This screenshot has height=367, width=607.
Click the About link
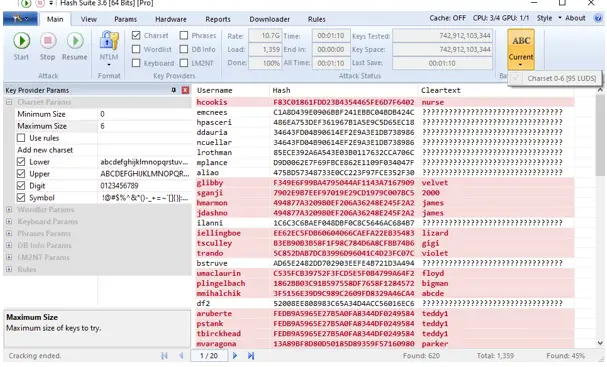[575, 18]
